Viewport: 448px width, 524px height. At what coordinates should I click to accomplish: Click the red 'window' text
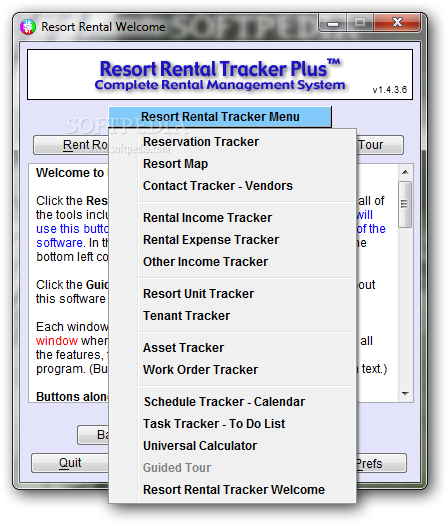57,341
